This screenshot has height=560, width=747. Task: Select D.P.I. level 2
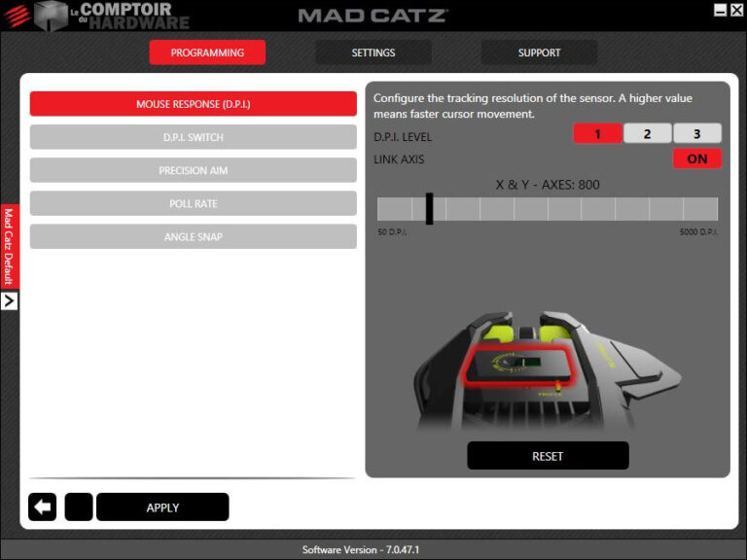coord(647,134)
